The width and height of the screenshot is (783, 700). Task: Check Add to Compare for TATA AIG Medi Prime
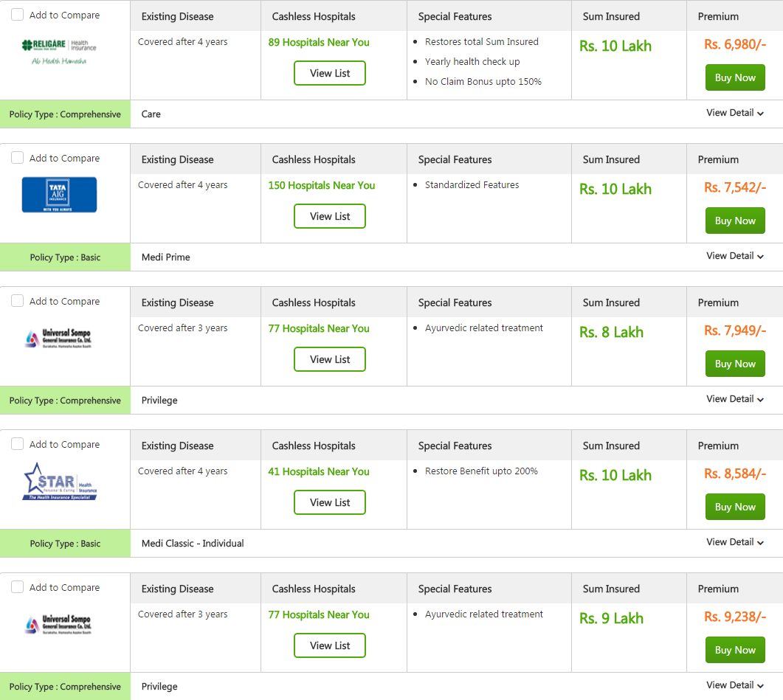18,158
